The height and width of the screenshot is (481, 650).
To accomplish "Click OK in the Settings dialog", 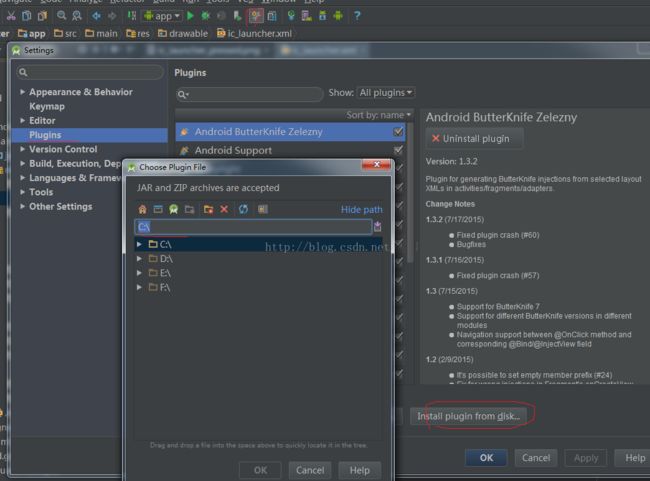I will (x=486, y=458).
